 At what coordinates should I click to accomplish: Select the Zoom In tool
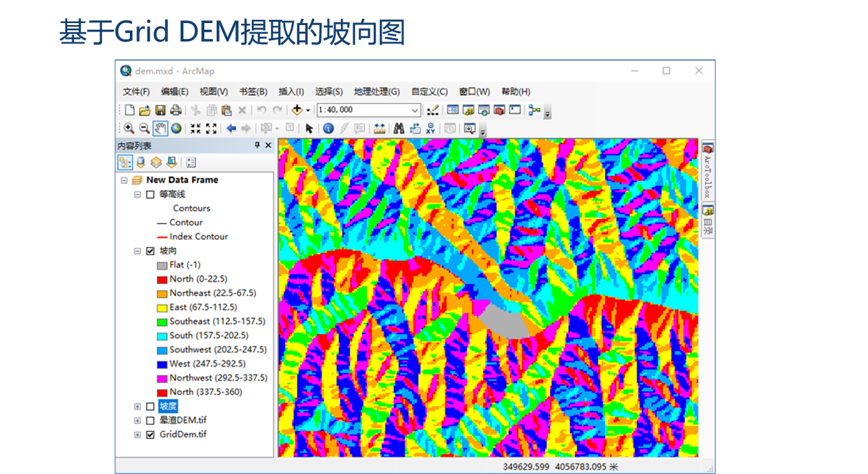pyautogui.click(x=129, y=129)
